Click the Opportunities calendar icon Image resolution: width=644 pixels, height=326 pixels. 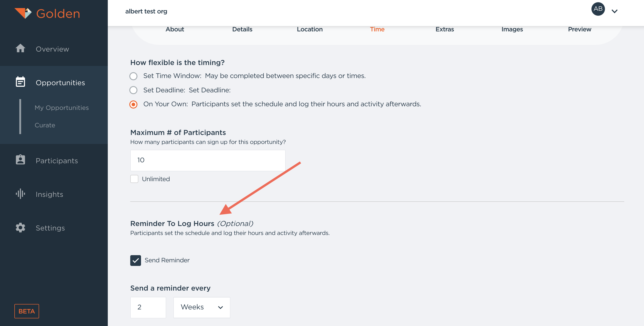(x=20, y=82)
